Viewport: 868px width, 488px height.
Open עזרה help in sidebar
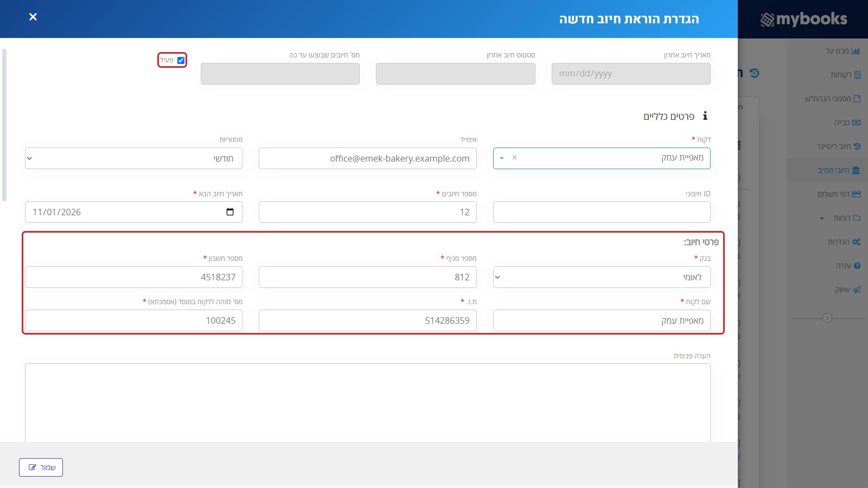pos(848,266)
